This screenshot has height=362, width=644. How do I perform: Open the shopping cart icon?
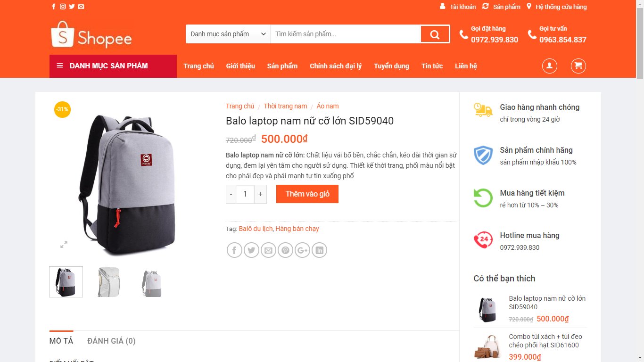[x=578, y=66]
